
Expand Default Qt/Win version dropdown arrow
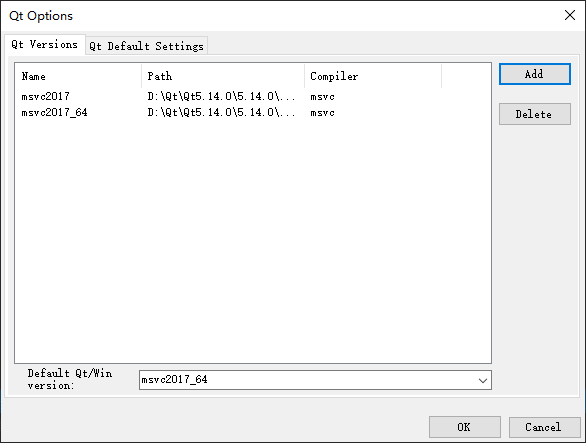point(482,380)
